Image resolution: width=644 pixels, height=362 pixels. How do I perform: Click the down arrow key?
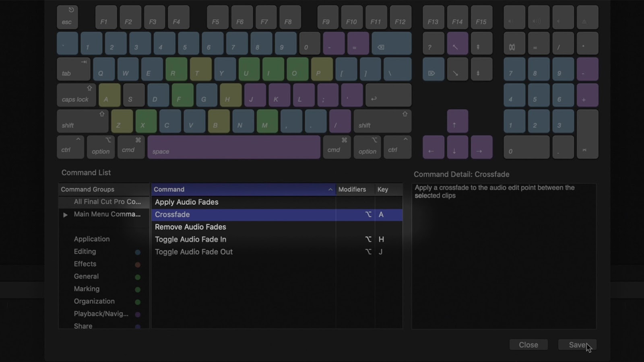(x=458, y=147)
